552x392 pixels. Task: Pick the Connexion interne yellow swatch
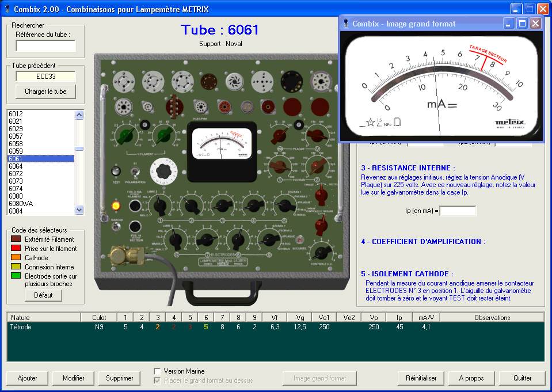coord(16,267)
